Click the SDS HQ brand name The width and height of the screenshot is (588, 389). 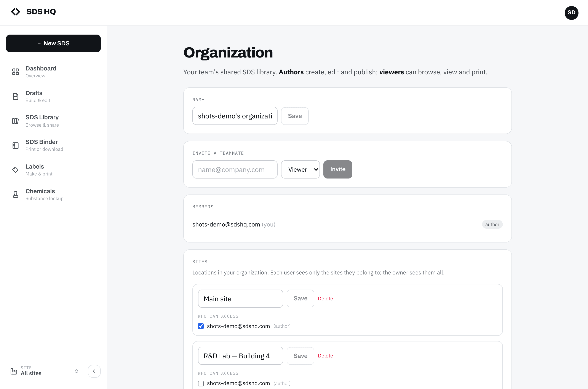click(41, 12)
